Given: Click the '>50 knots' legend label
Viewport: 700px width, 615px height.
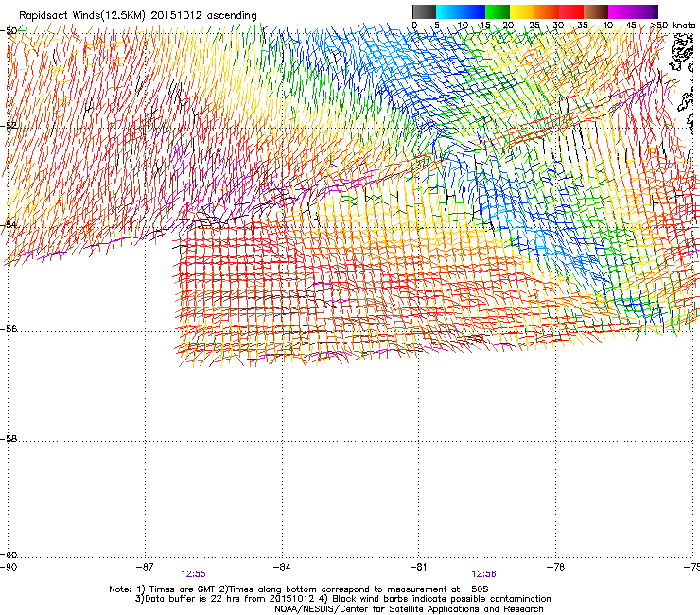Looking at the screenshot, I should 674,26.
